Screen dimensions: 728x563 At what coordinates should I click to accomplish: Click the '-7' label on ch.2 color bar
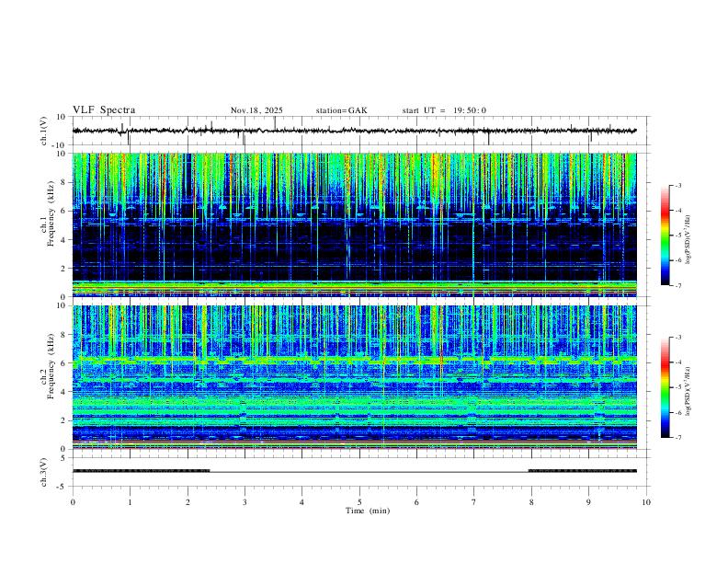click(678, 438)
